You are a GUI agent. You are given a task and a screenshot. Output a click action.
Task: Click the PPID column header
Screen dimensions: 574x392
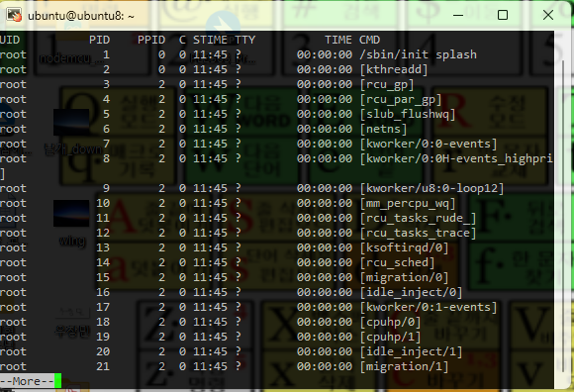coord(151,40)
